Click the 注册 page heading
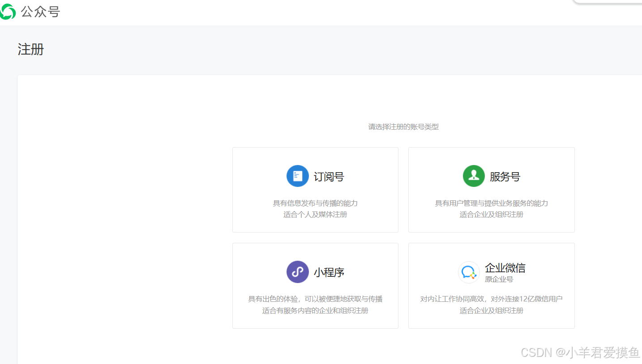The width and height of the screenshot is (642, 364). (31, 49)
